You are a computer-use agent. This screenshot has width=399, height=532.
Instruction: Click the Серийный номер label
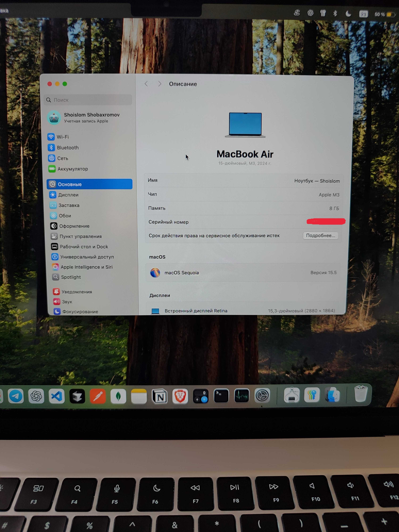click(169, 222)
